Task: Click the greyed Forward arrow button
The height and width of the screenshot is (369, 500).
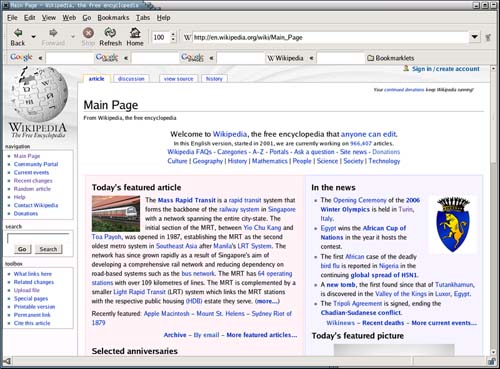Action: (x=53, y=37)
